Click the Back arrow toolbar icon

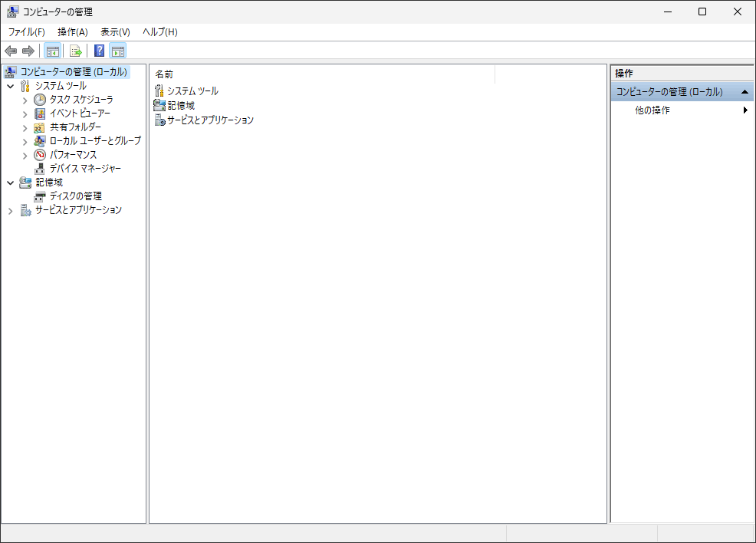click(11, 51)
